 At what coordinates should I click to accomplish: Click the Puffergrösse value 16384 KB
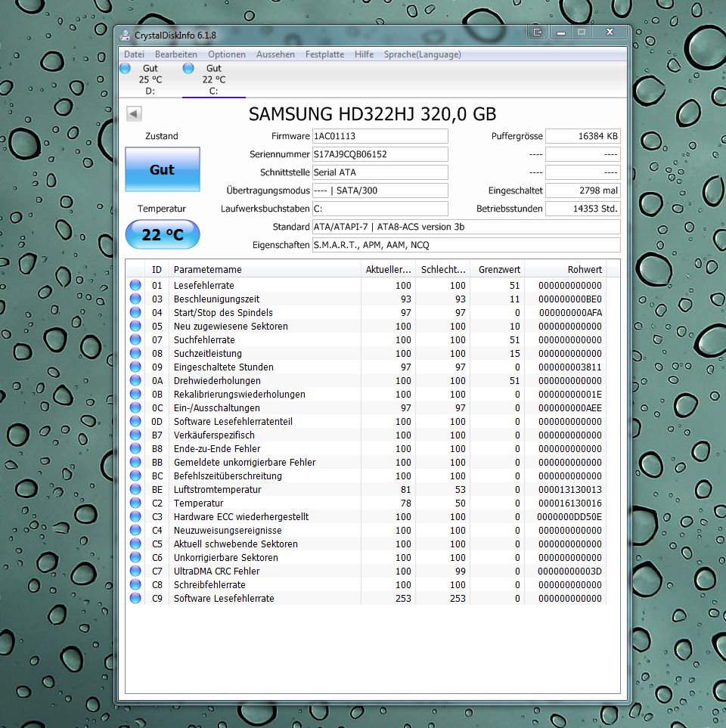point(583,136)
